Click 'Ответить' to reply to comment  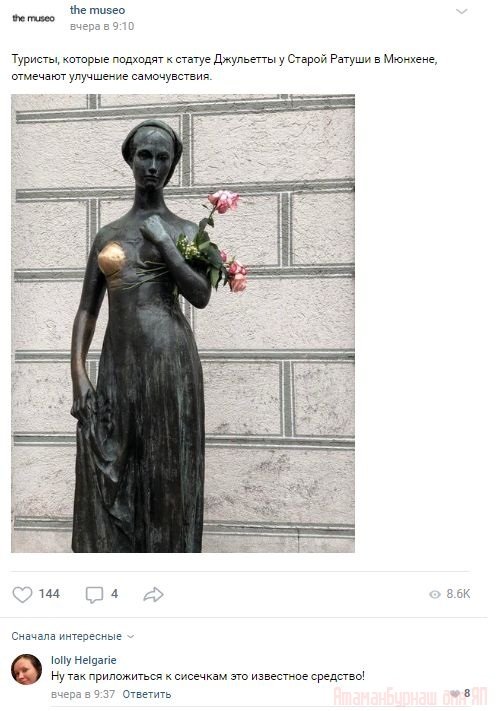[x=147, y=694]
